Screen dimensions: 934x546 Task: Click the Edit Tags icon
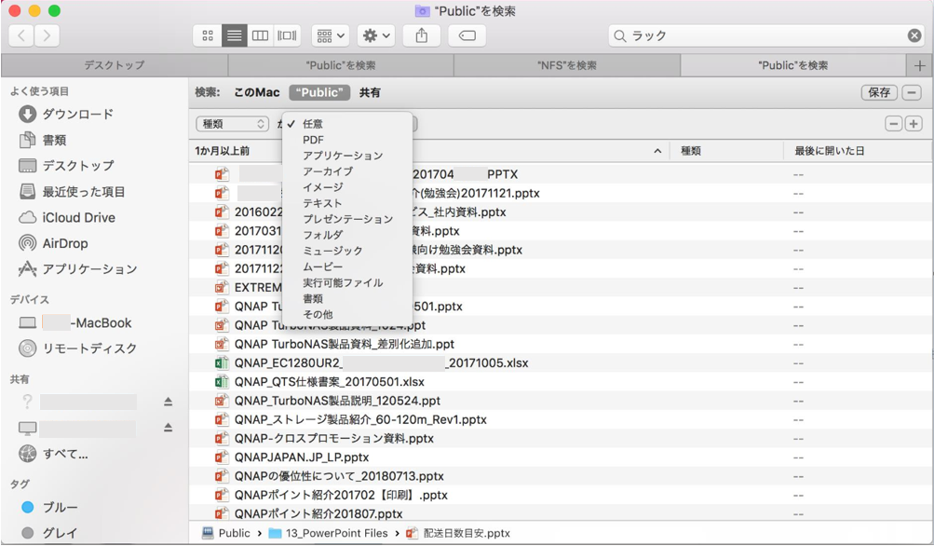tap(466, 35)
